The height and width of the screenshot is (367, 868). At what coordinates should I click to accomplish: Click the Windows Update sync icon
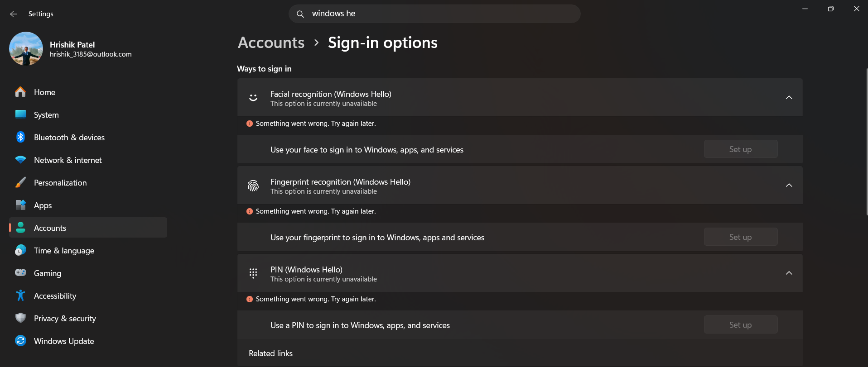(x=20, y=341)
